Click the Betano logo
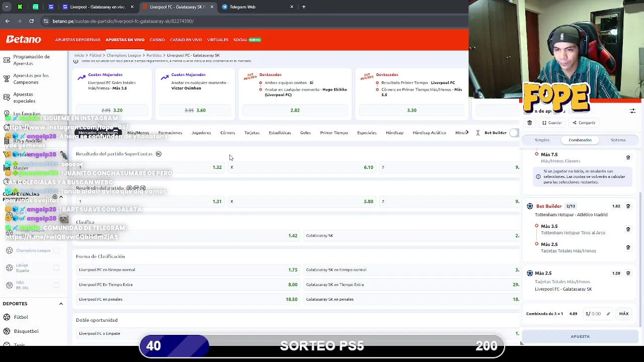This screenshot has height=362, width=644. click(24, 39)
